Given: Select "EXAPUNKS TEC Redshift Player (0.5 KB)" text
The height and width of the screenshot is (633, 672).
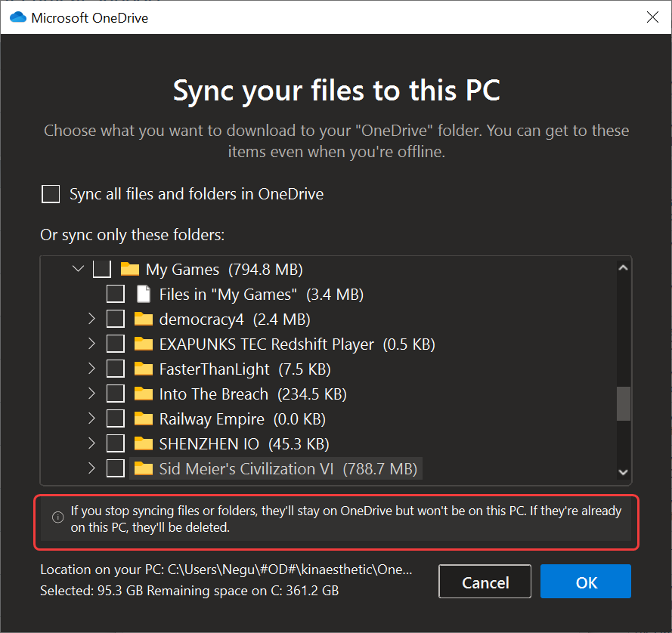Looking at the screenshot, I should (x=297, y=344).
